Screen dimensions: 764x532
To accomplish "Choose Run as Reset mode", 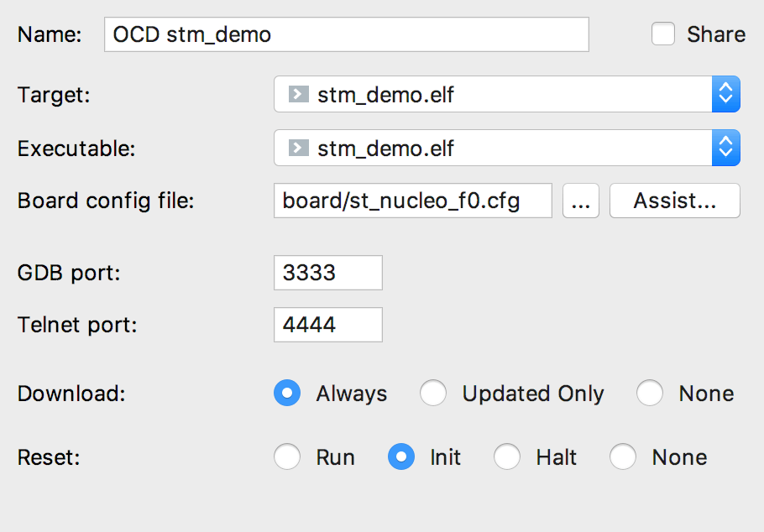I will click(x=287, y=457).
